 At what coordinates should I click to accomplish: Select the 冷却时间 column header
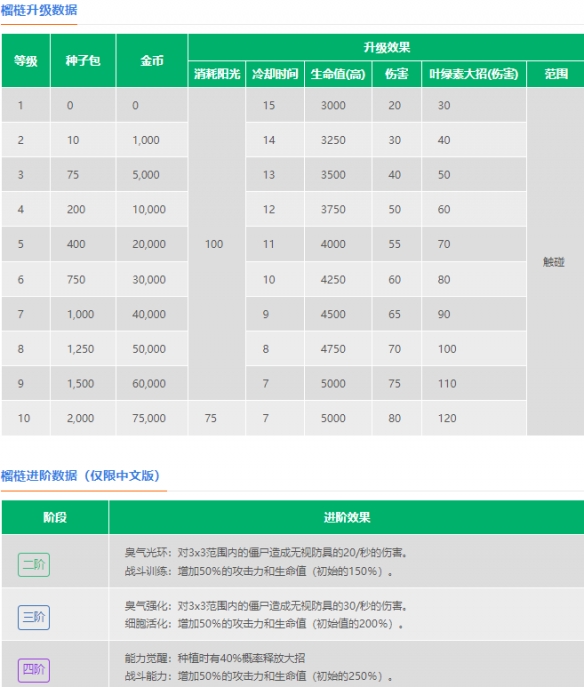275,74
